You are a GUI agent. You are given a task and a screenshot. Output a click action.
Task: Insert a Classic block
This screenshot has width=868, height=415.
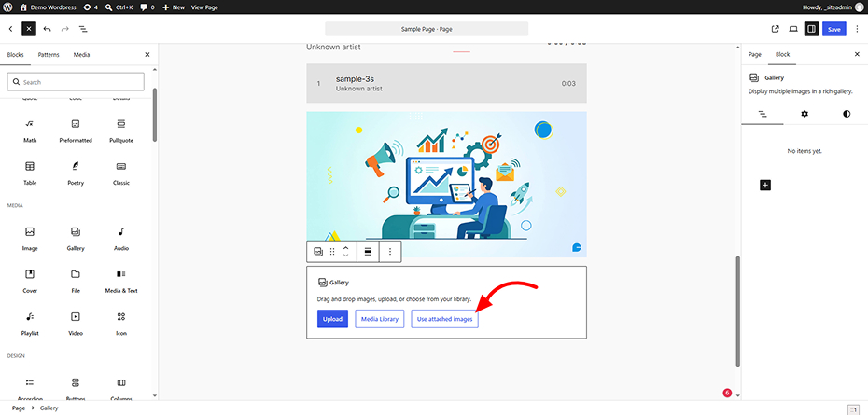pos(121,173)
